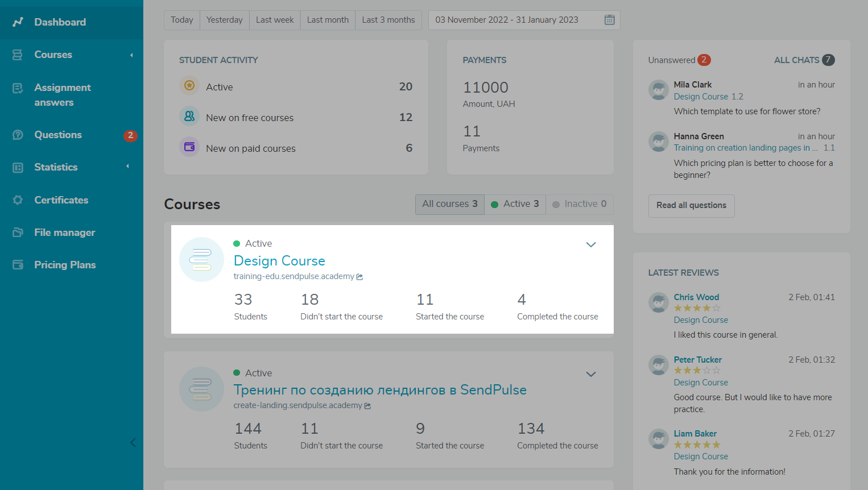This screenshot has height=490, width=868.
Task: Open Questions in the sidebar menu
Action: [x=58, y=135]
